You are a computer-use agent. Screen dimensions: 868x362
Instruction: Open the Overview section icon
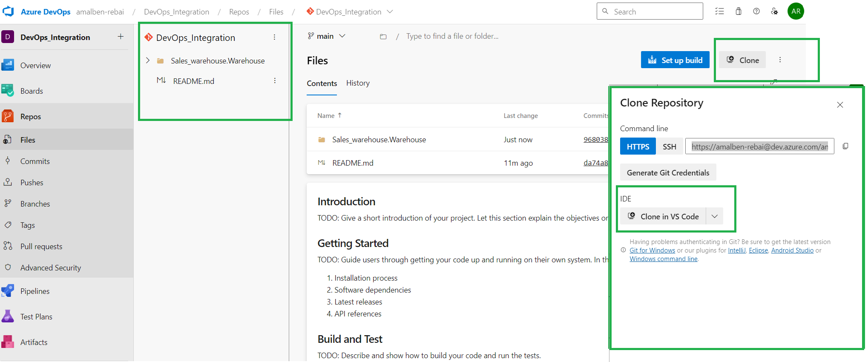click(8, 65)
